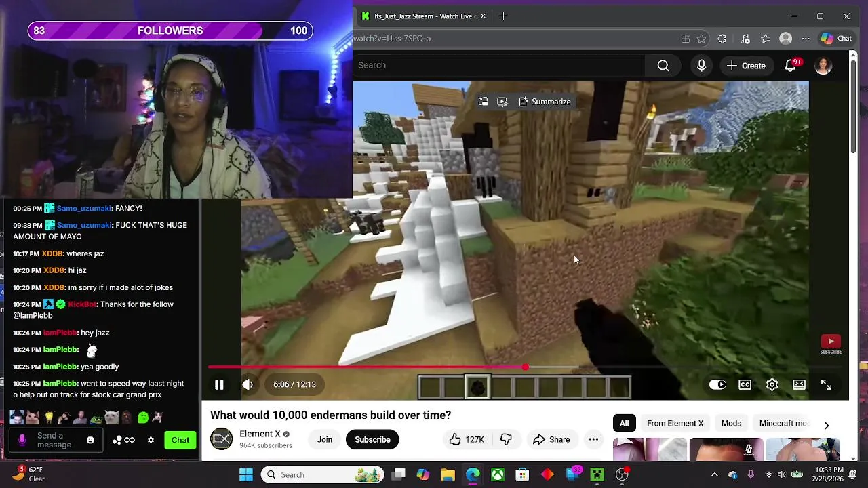The height and width of the screenshot is (488, 868).
Task: Open the Create menu on YouTube
Action: (x=746, y=66)
